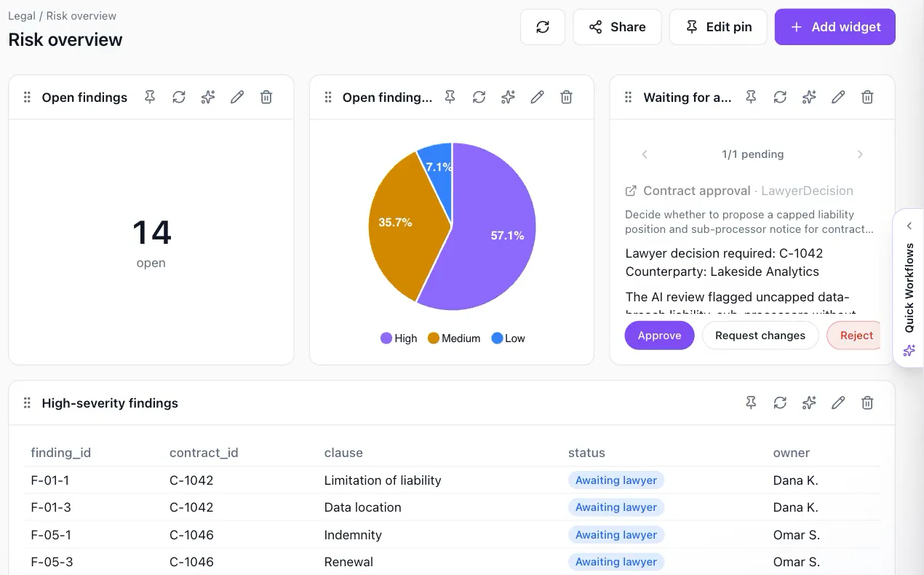Select the F-01-1 finding cell
The image size is (924, 575).
[51, 480]
